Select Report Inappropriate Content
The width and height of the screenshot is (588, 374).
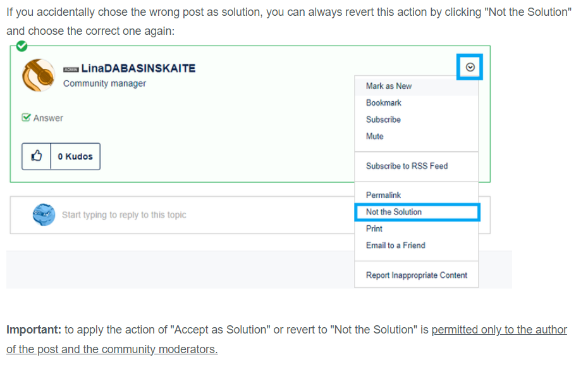(416, 275)
